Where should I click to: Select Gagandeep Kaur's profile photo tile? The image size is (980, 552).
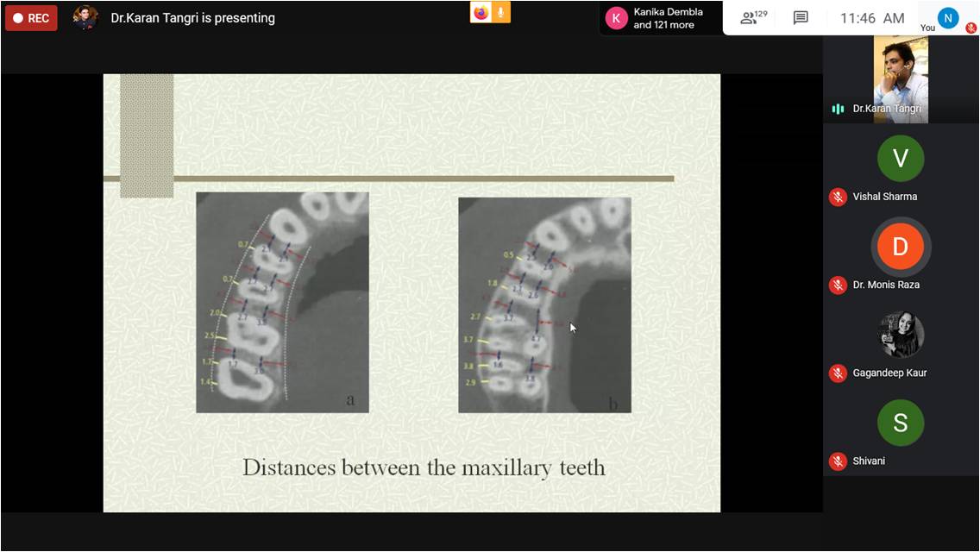(x=901, y=335)
